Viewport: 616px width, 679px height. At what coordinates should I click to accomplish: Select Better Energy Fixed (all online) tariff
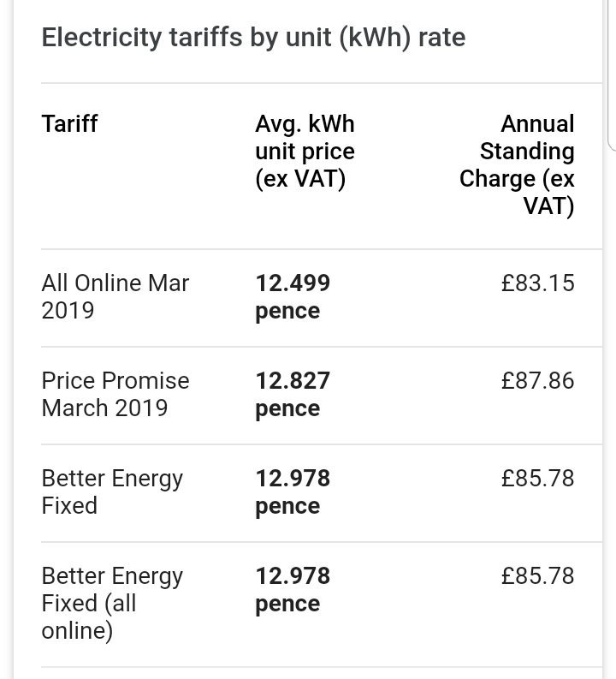[112, 604]
